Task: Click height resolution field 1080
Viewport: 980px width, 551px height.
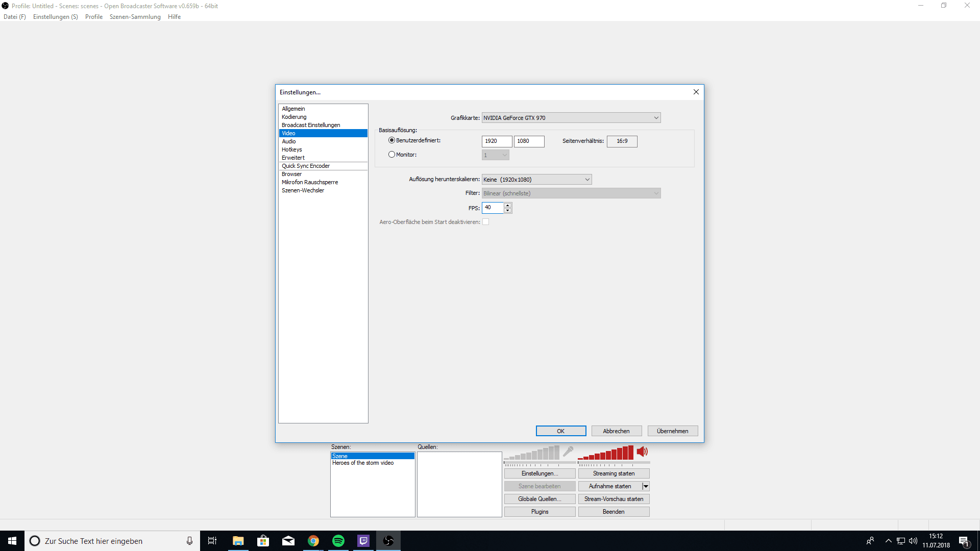Action: 529,141
